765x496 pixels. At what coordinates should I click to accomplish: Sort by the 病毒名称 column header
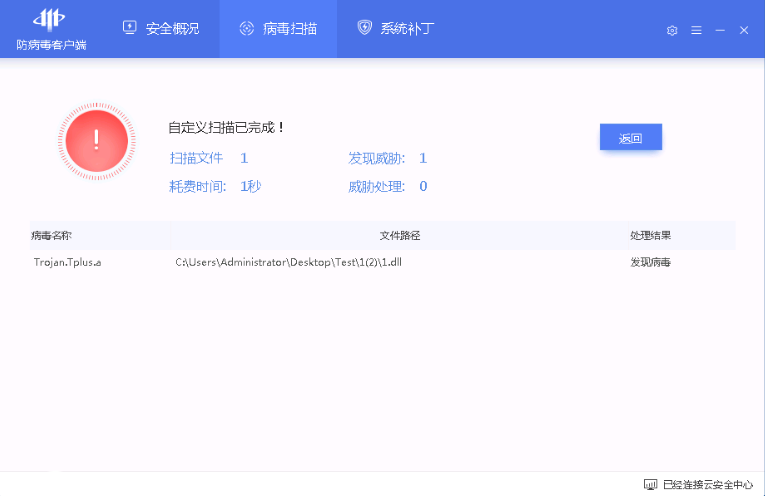click(51, 236)
